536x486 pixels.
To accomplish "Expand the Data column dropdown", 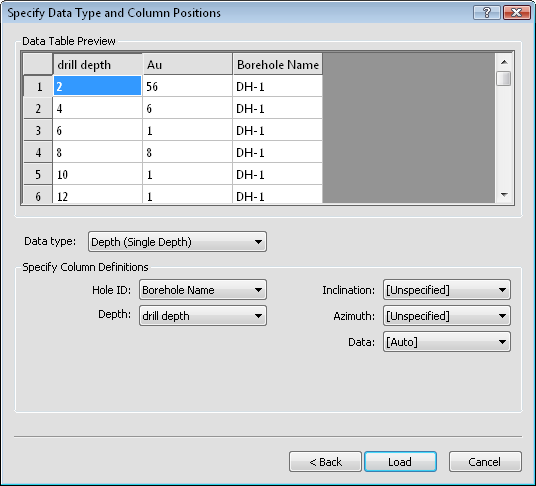I will pos(447,341).
